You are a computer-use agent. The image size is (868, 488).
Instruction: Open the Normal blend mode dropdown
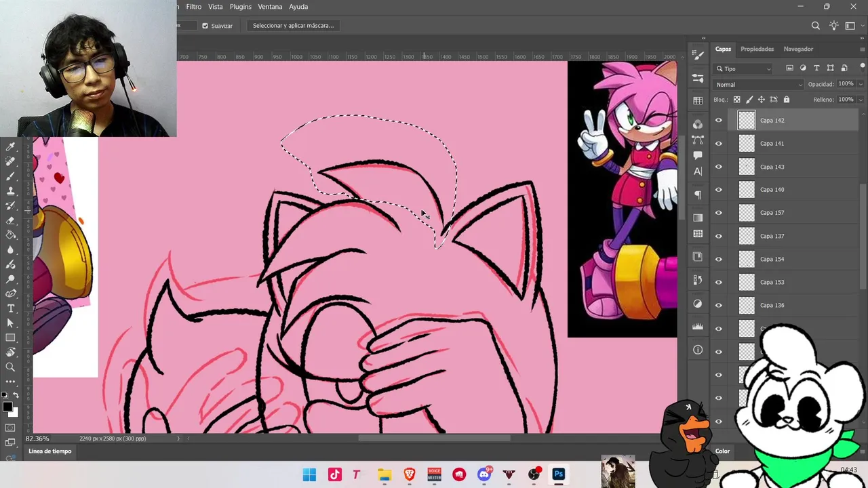pos(759,85)
